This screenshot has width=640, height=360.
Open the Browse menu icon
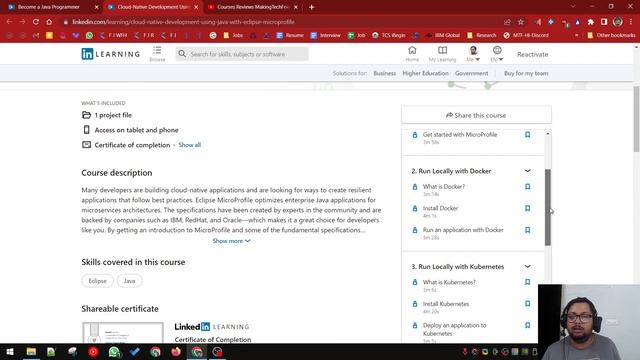click(x=157, y=50)
